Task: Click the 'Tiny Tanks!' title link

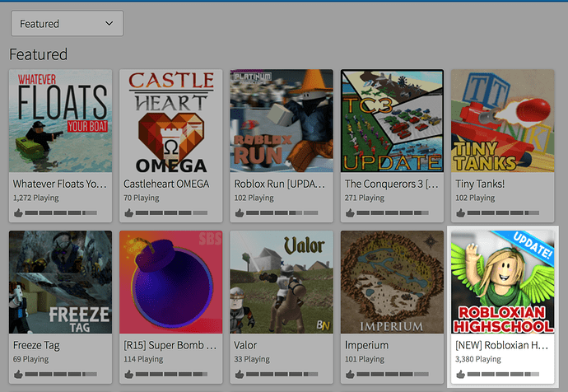Action: [480, 184]
